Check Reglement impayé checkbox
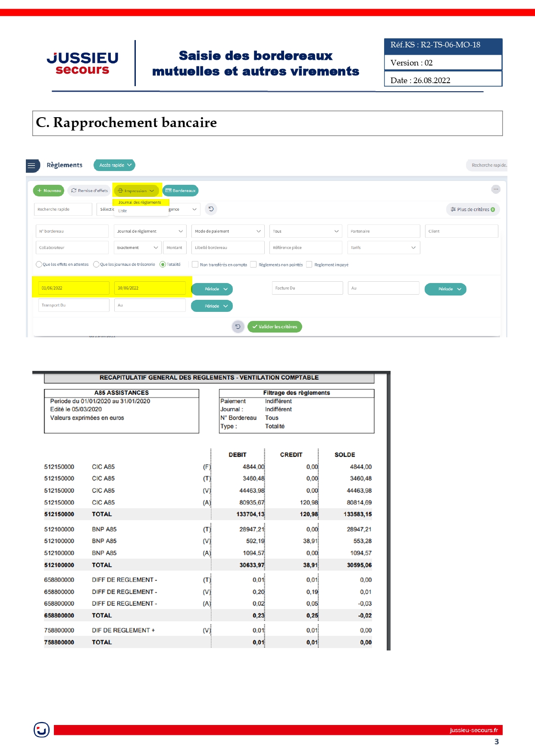535x756 pixels. click(x=309, y=264)
